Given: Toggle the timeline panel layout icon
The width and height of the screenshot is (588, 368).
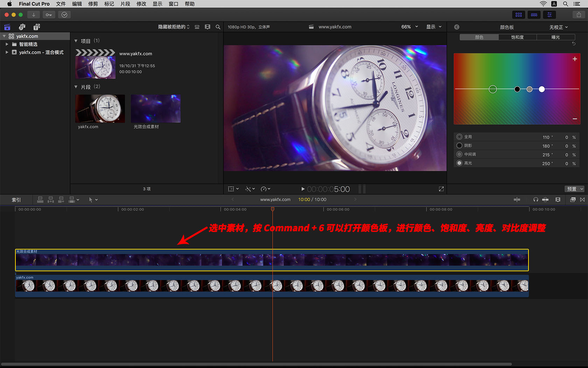Looking at the screenshot, I should coord(534,15).
